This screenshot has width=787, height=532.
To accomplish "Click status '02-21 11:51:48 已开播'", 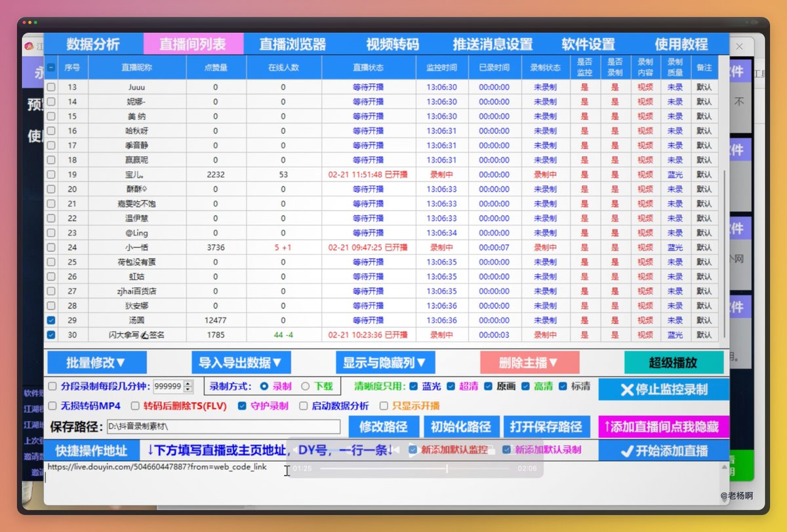I will 368,174.
